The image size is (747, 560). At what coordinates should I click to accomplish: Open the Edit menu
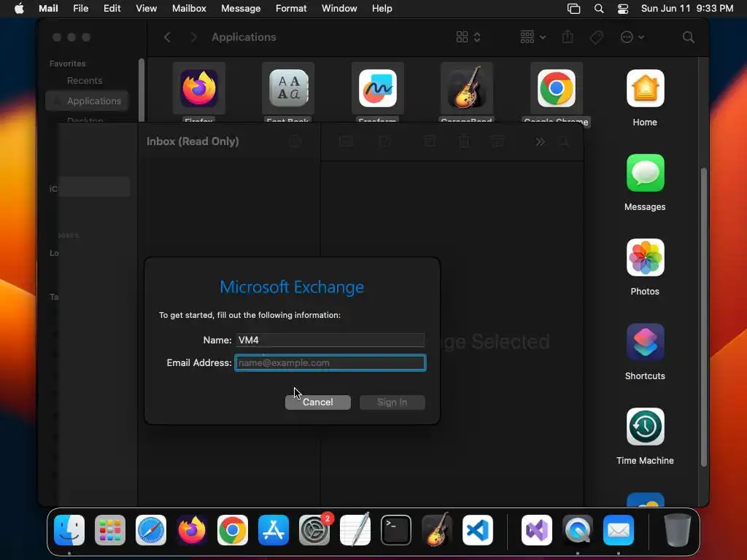pyautogui.click(x=112, y=9)
